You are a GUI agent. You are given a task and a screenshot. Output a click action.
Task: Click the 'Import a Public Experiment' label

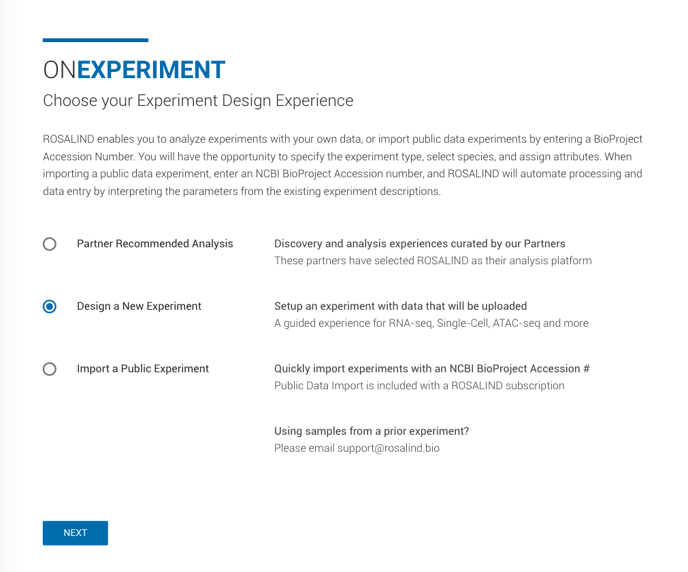tap(143, 368)
